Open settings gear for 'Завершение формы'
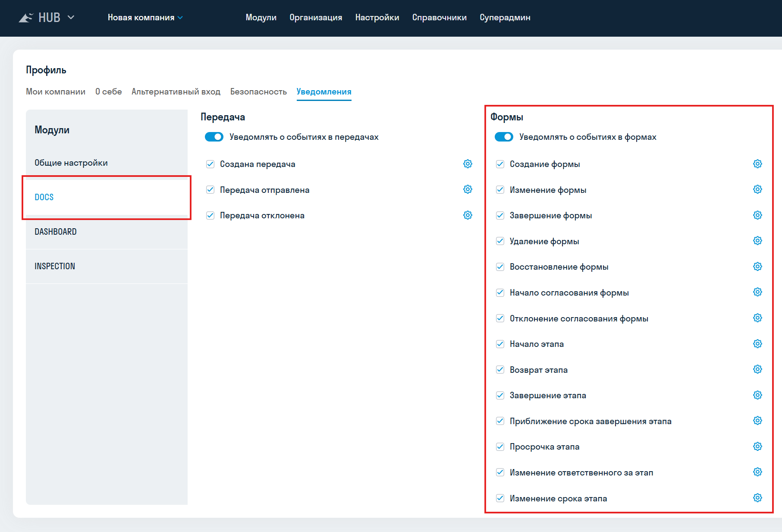 coord(757,215)
